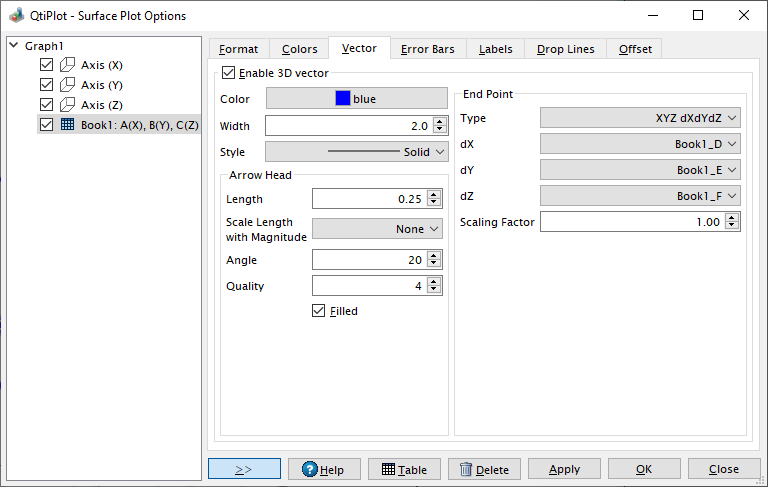The height and width of the screenshot is (487, 768).
Task: Click the Help question mark icon
Action: coord(308,470)
